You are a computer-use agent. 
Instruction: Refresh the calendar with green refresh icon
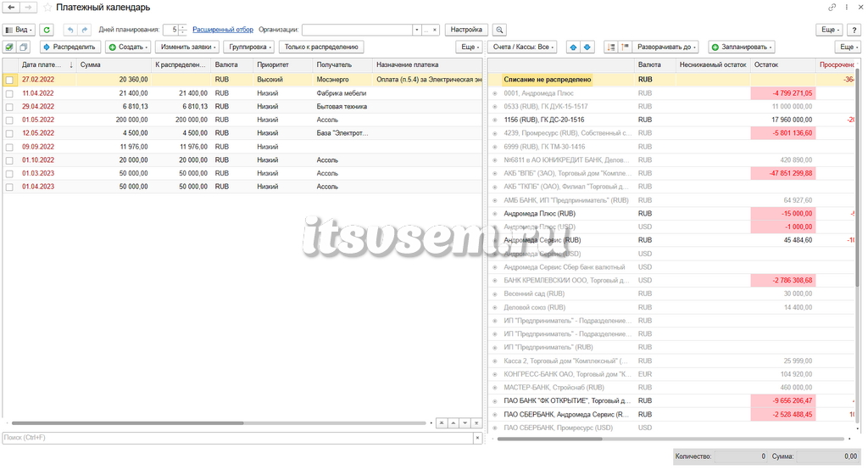[47, 30]
